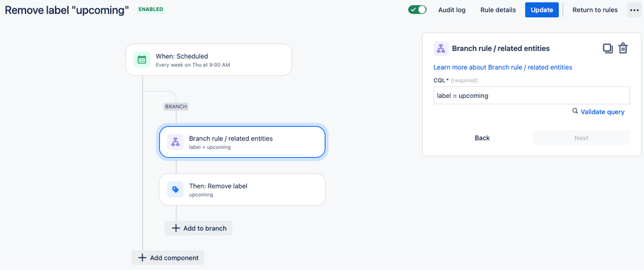The height and width of the screenshot is (270, 644).
Task: Open Rule details
Action: pyautogui.click(x=498, y=10)
